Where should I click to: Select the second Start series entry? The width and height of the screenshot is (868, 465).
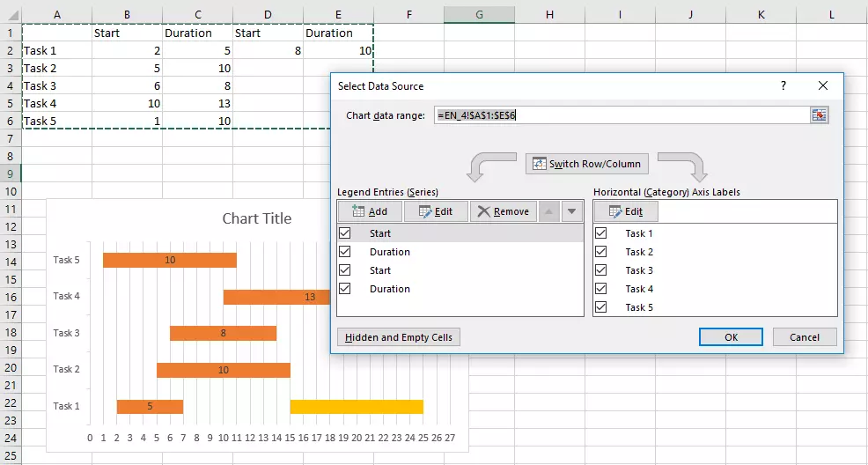point(380,270)
